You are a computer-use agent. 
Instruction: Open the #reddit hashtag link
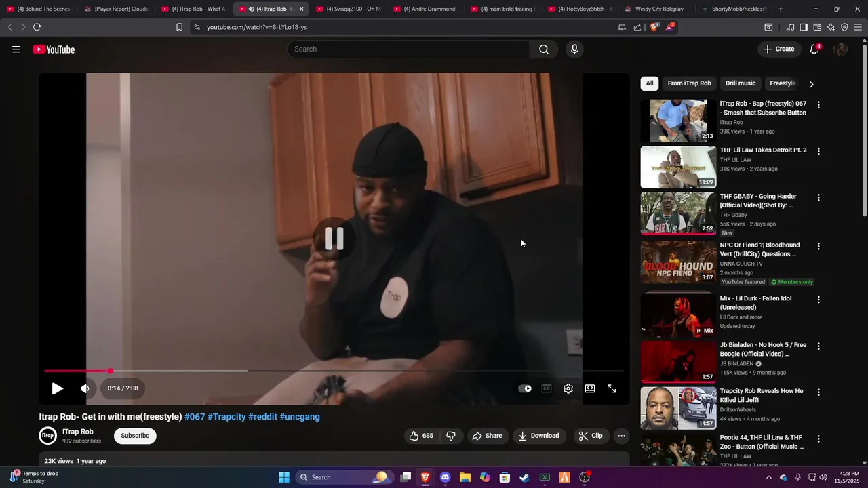pos(262,417)
